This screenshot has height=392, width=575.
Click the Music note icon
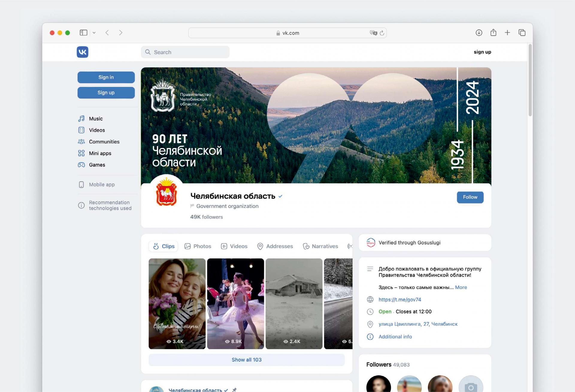[x=81, y=119]
